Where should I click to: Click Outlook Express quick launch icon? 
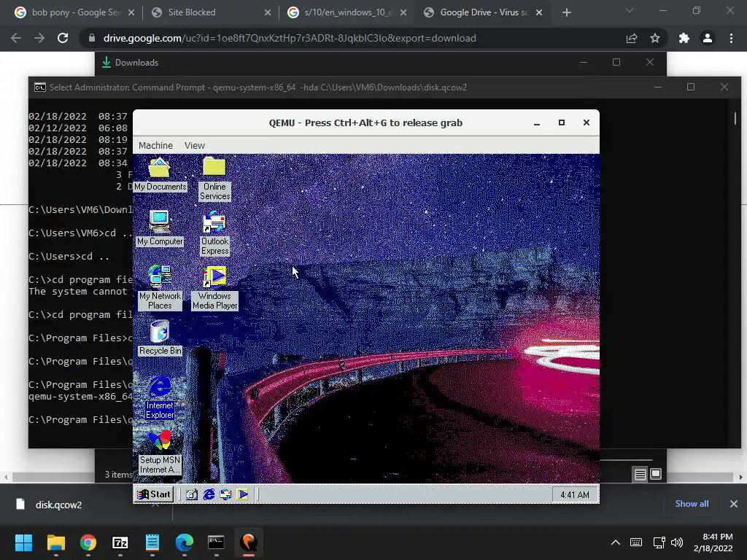(225, 494)
